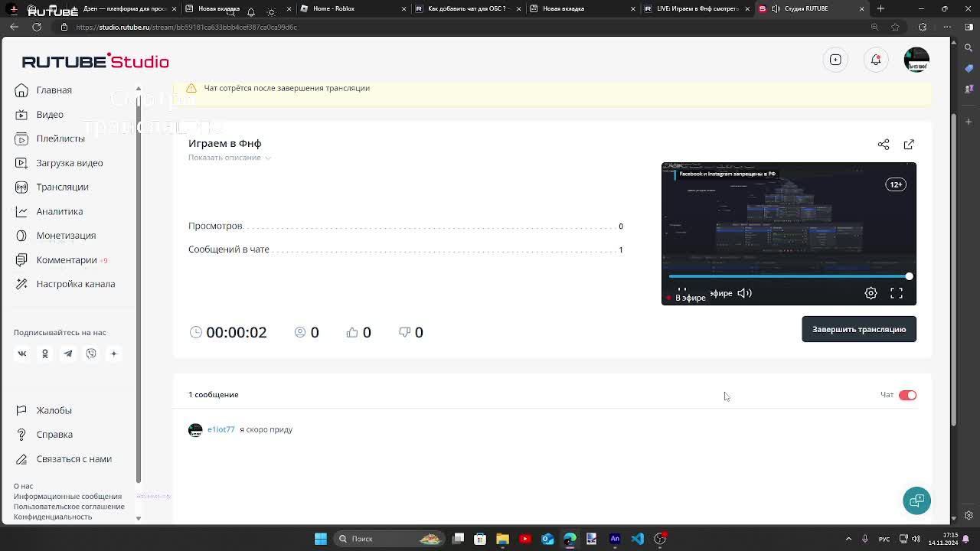Viewport: 980px width, 551px height.
Task: Disable the Чат toggle
Action: (907, 395)
